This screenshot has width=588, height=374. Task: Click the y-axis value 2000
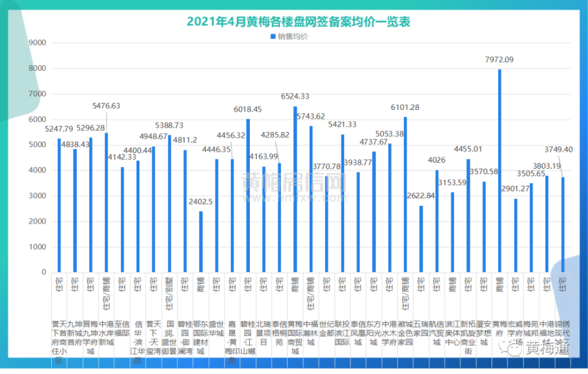coord(38,221)
